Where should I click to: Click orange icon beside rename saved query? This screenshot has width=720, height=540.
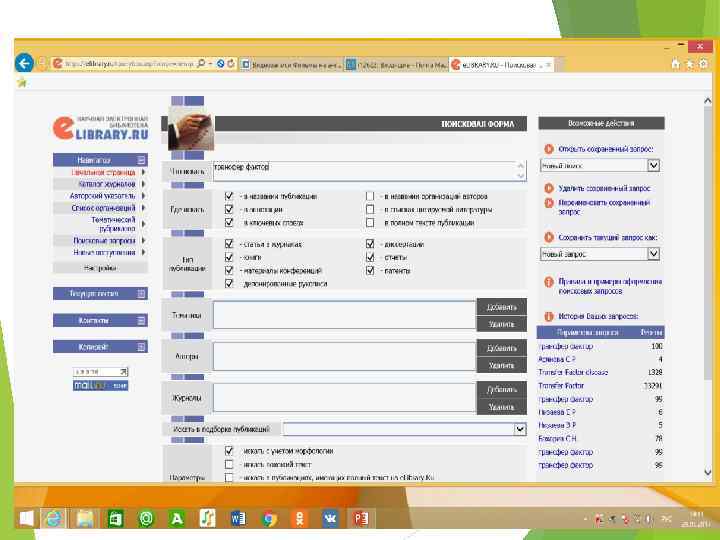coord(549,203)
